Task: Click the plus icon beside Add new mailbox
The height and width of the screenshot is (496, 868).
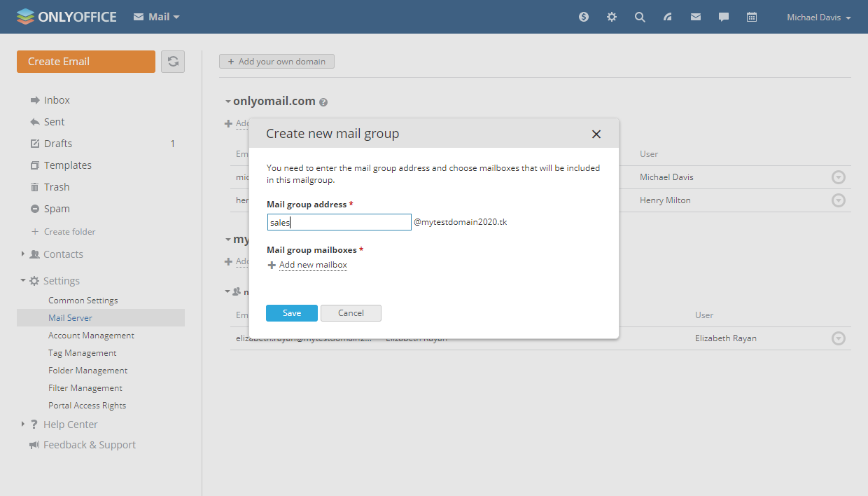Action: coord(272,266)
